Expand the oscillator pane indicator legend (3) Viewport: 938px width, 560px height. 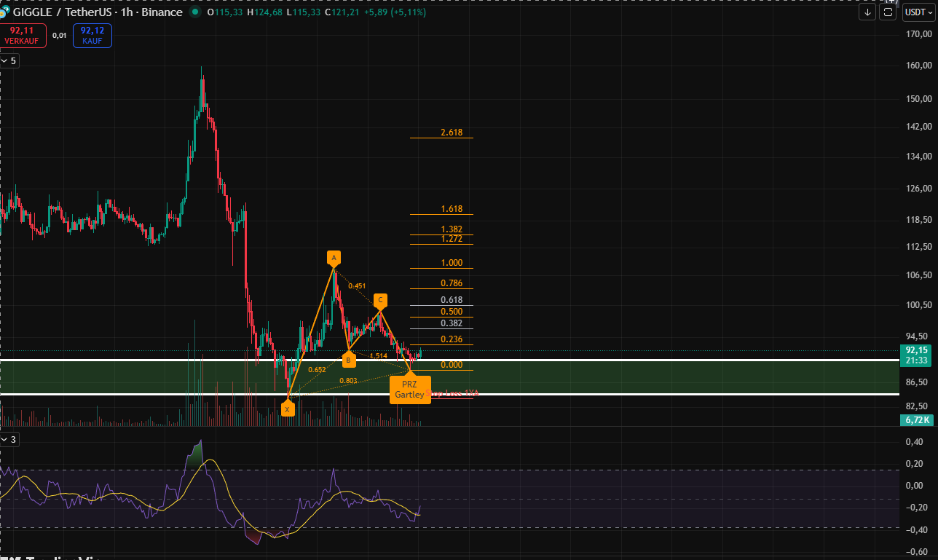pyautogui.click(x=9, y=439)
